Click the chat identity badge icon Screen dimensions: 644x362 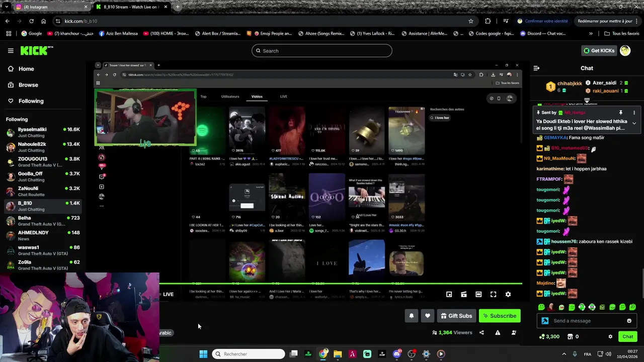545,321
